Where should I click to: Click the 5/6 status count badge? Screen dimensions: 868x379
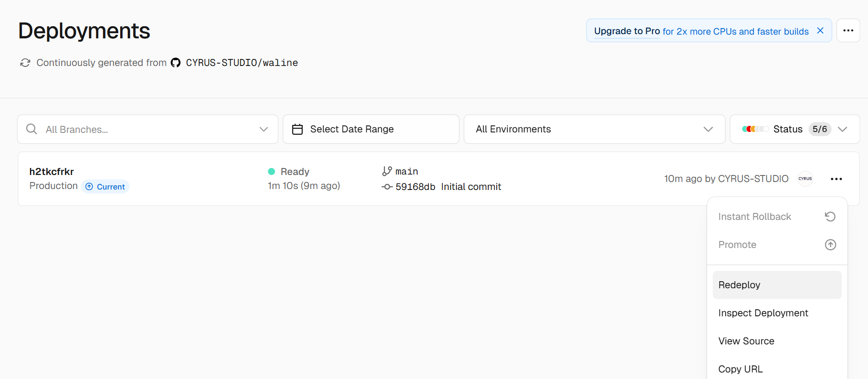(x=820, y=129)
